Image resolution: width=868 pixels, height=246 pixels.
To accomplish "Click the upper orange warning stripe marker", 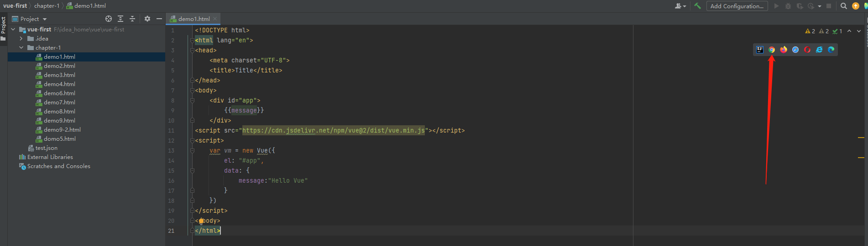I will [x=861, y=137].
